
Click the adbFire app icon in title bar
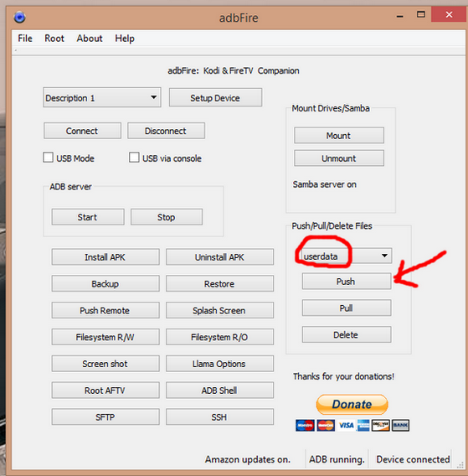pos(19,17)
